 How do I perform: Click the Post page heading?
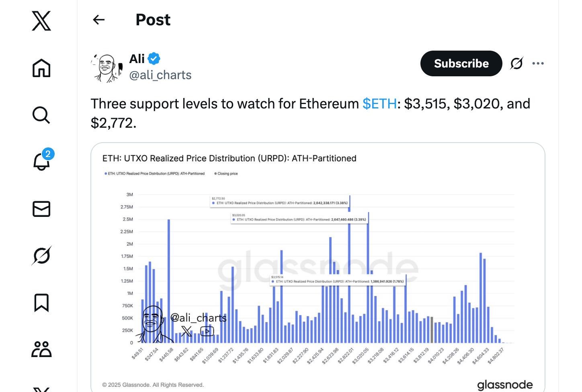coord(153,20)
